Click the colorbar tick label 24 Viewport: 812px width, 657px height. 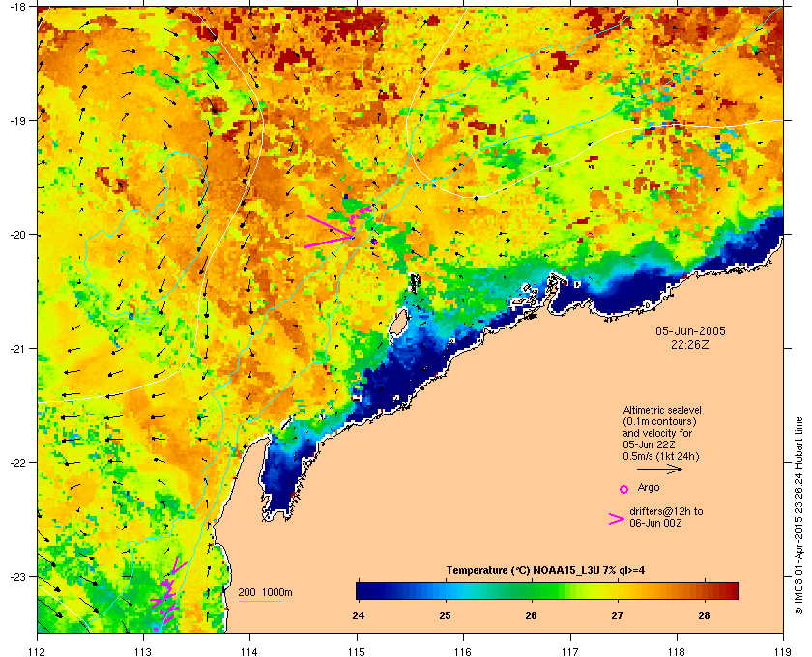pyautogui.click(x=359, y=615)
